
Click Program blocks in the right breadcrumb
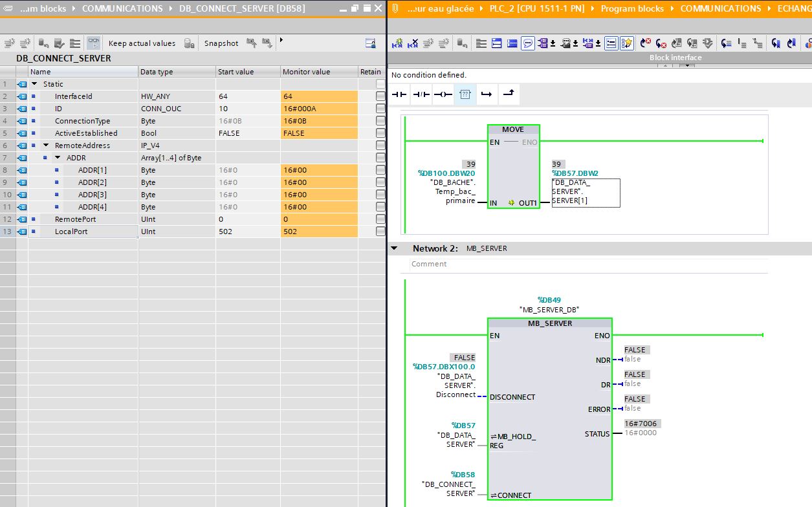(x=632, y=8)
